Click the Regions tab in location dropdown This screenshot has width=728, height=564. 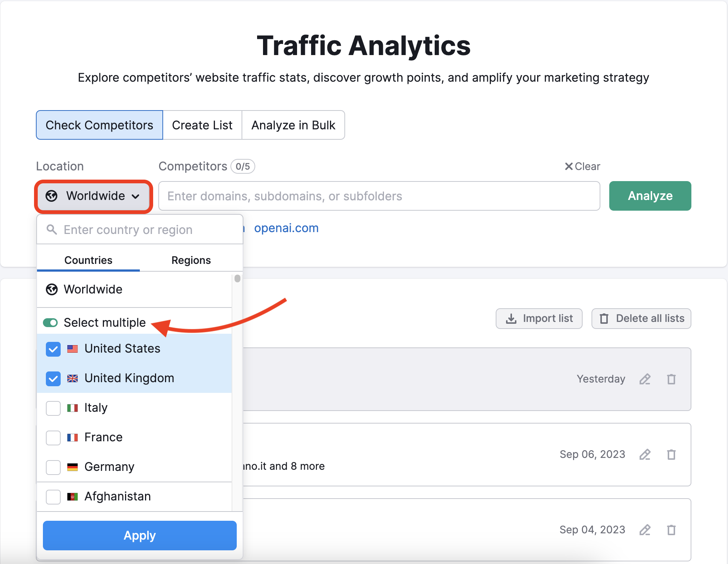coord(190,260)
